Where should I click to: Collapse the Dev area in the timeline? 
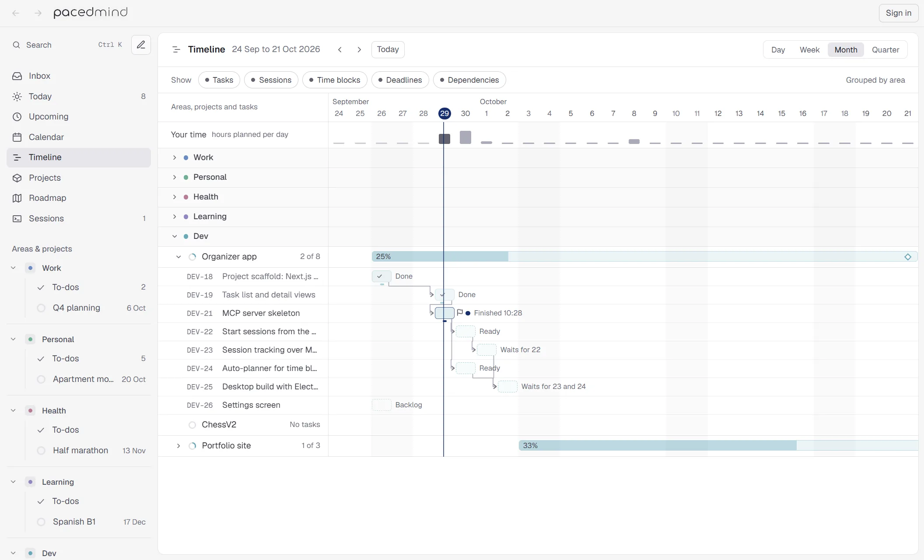(175, 236)
